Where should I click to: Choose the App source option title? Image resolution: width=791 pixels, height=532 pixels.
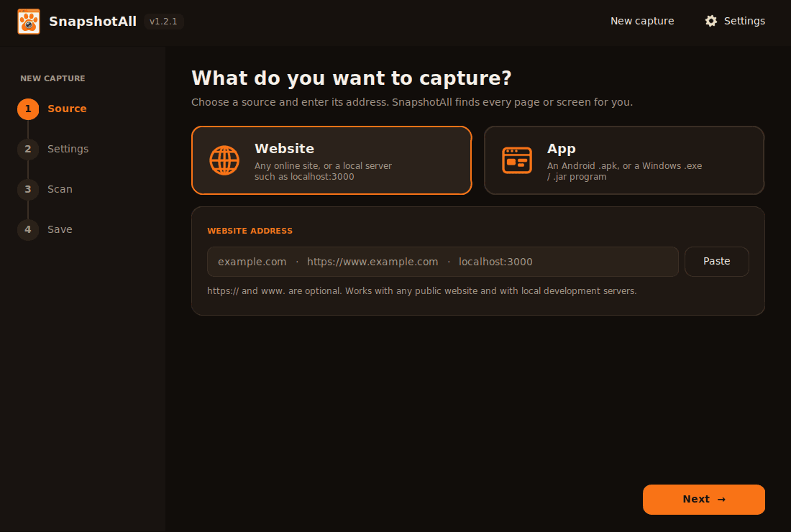pos(562,149)
